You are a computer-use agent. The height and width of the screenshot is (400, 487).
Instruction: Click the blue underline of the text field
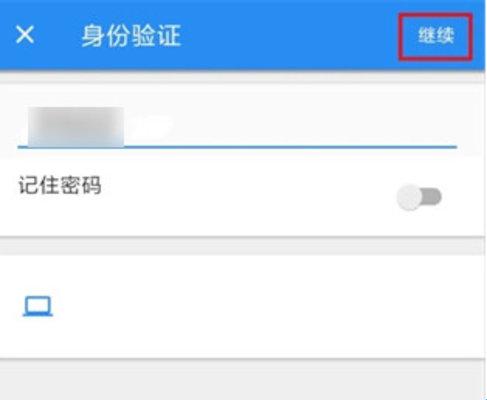coord(237,147)
